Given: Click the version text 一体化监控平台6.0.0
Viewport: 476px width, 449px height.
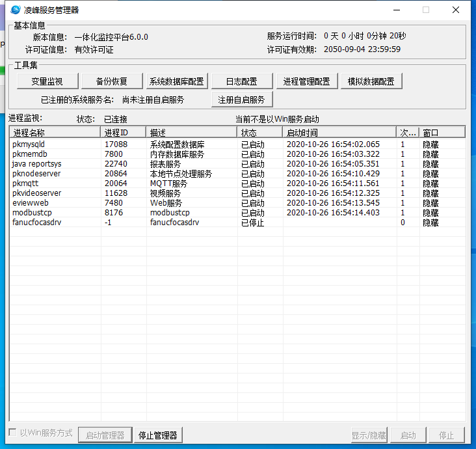Looking at the screenshot, I should pyautogui.click(x=111, y=37).
